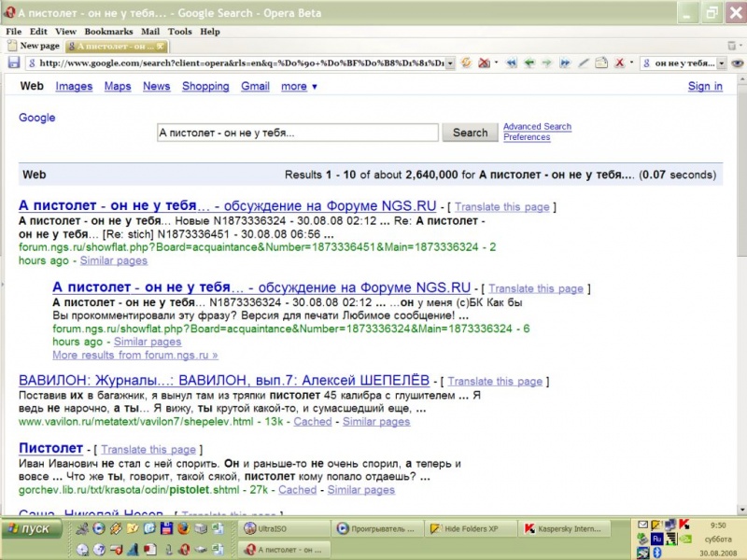Open the пуск Start button
747x560 pixels.
pyautogui.click(x=32, y=528)
